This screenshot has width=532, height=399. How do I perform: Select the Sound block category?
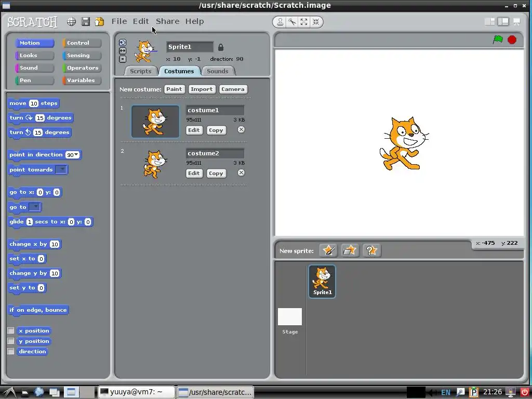pyautogui.click(x=34, y=68)
